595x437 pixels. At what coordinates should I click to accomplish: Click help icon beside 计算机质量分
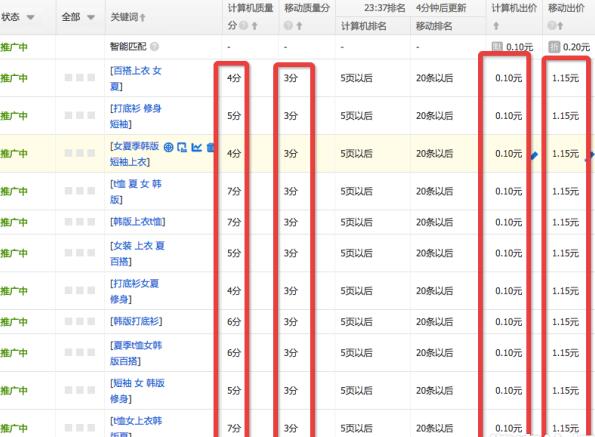(244, 26)
